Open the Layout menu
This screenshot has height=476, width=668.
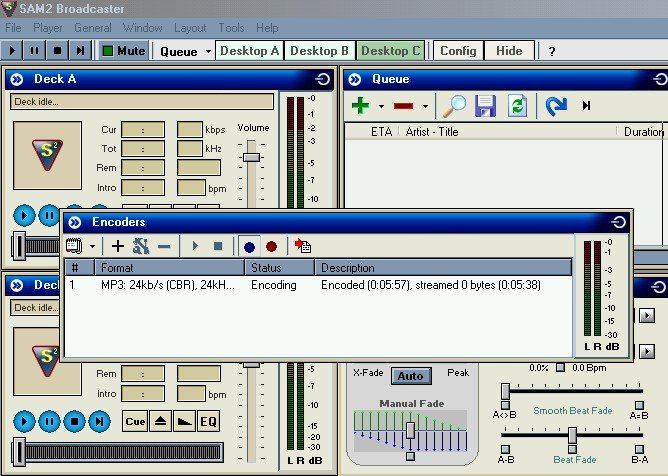(190, 28)
